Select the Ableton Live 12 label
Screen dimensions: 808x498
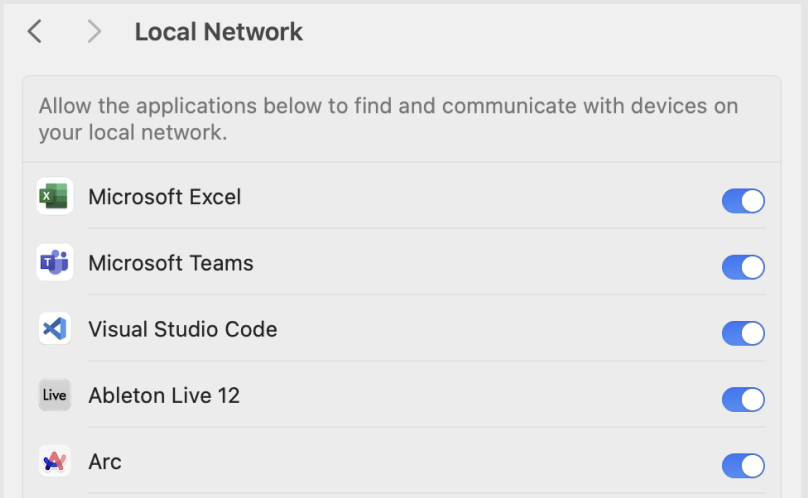(x=164, y=395)
